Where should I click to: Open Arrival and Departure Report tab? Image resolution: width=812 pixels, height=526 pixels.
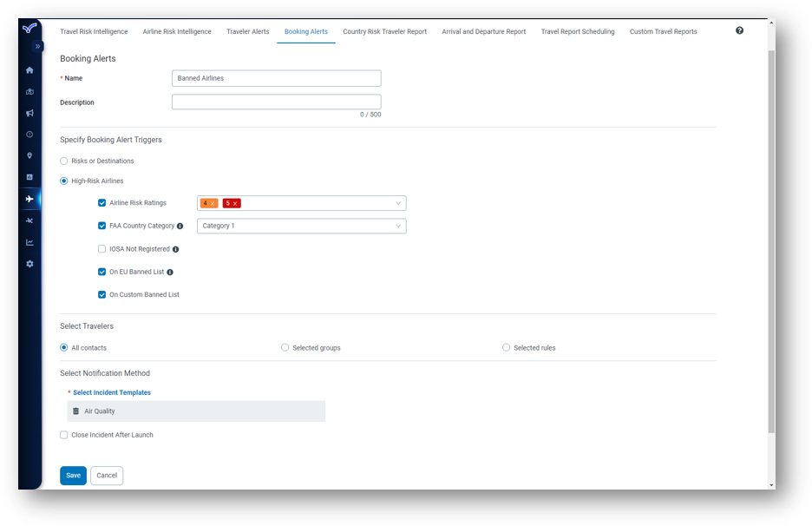point(484,31)
